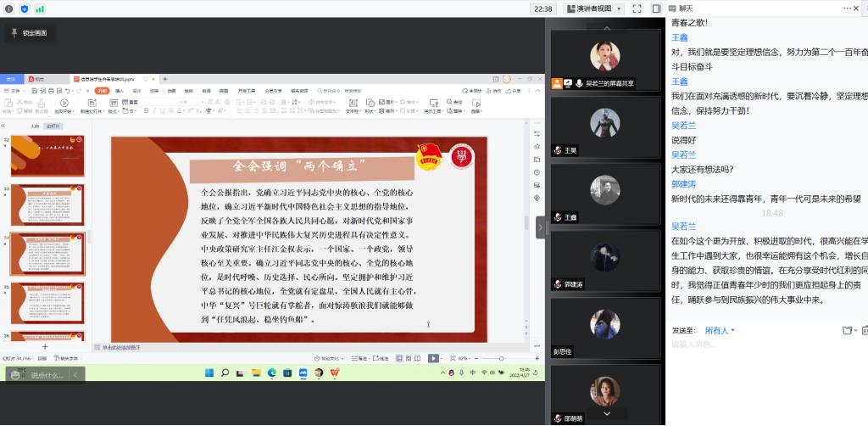Open the 发送至 所有人 recipient dropdown
The image size is (868, 426).
coord(720,330)
